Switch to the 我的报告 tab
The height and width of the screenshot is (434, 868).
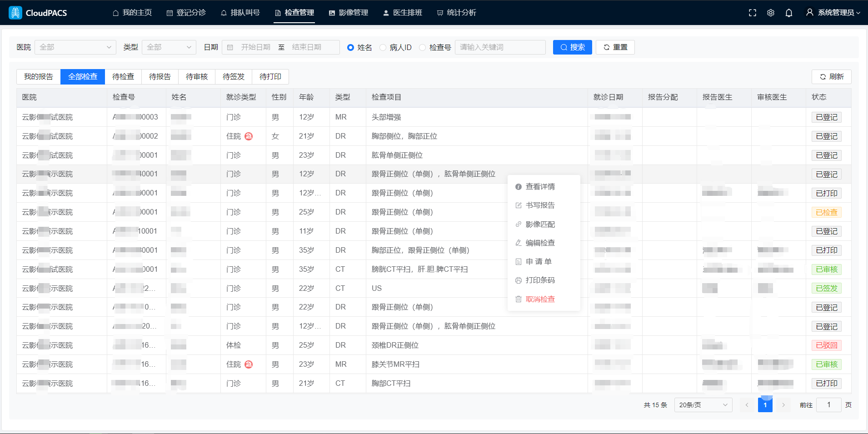coord(39,77)
